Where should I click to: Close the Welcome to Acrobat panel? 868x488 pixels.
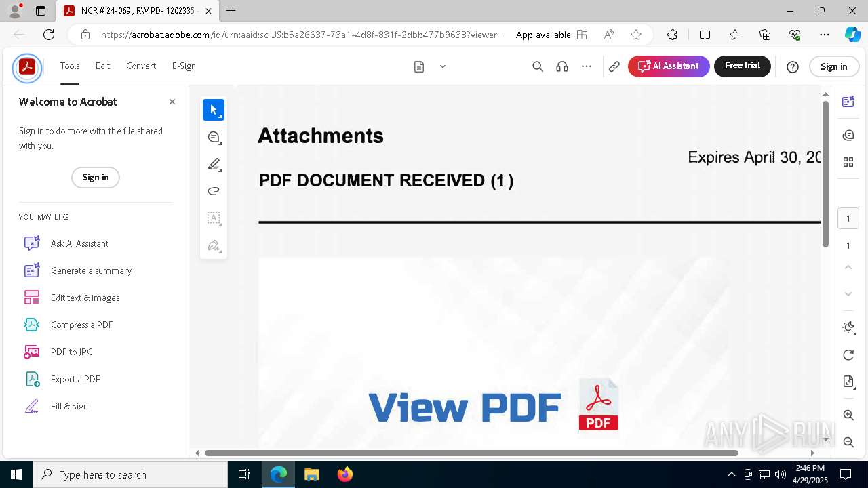[x=172, y=102]
